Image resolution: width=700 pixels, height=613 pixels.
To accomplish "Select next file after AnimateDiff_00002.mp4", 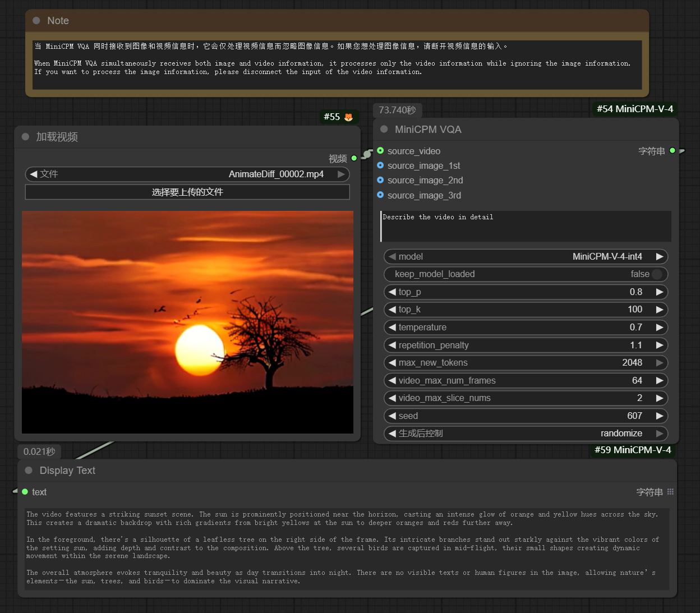I will [341, 174].
